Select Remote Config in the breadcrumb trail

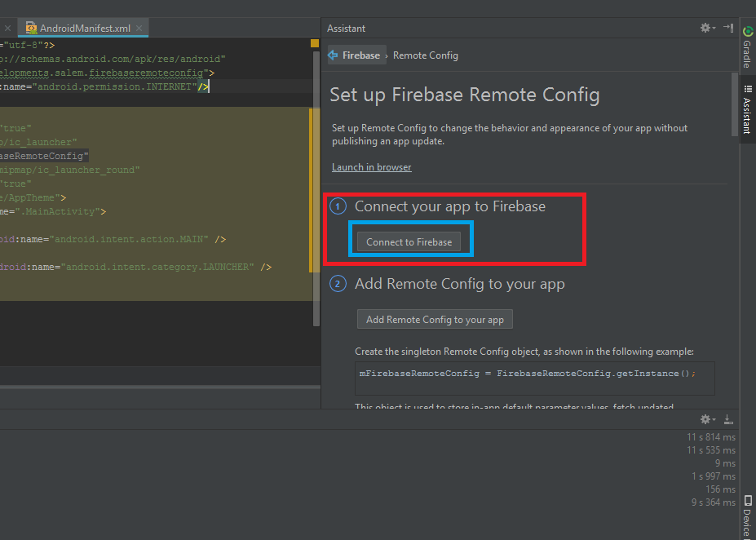pyautogui.click(x=425, y=56)
